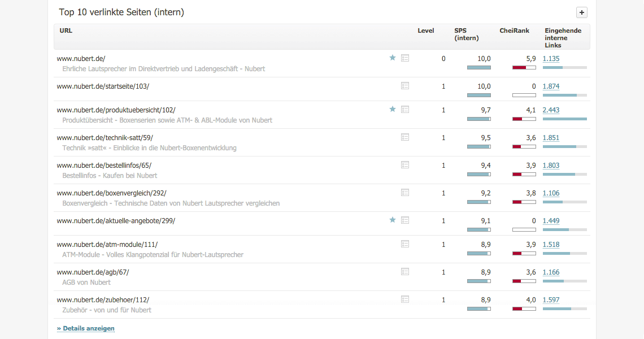Click the title starting 'Boxenvergleich - Technische Daten'
The height and width of the screenshot is (339, 644).
click(171, 203)
